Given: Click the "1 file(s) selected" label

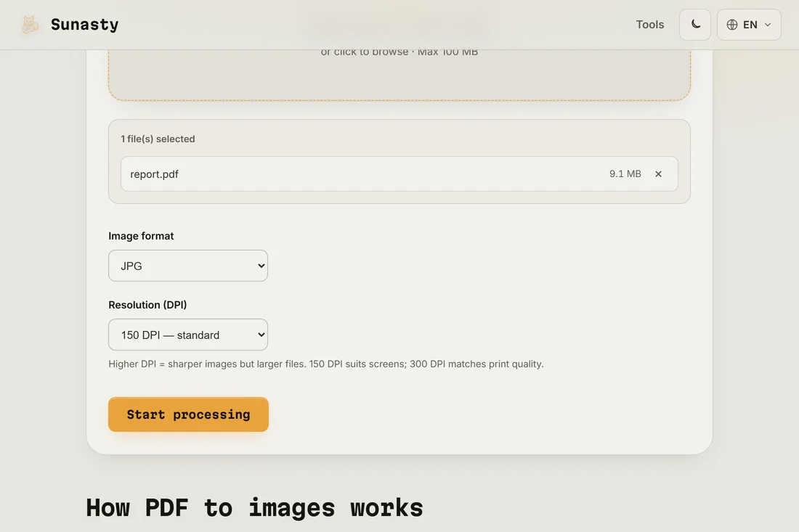Looking at the screenshot, I should pyautogui.click(x=158, y=139).
